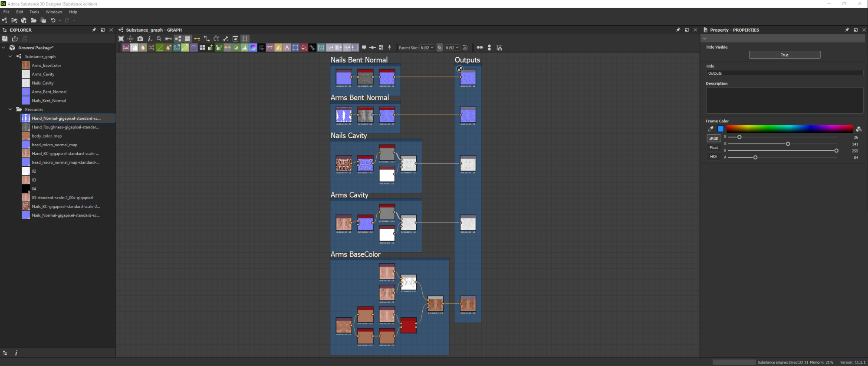Open the Tools menu
Screen dimensions: 868x366
(34, 12)
